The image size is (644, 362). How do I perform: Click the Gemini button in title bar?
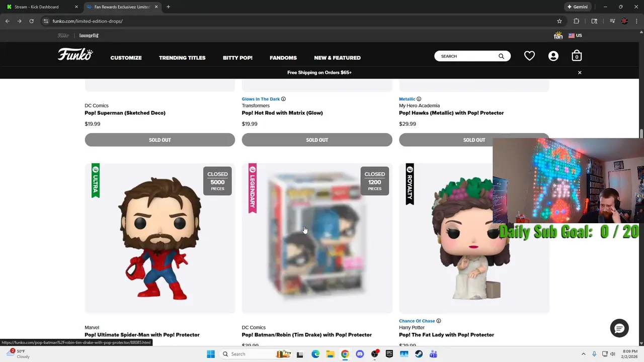point(577,7)
